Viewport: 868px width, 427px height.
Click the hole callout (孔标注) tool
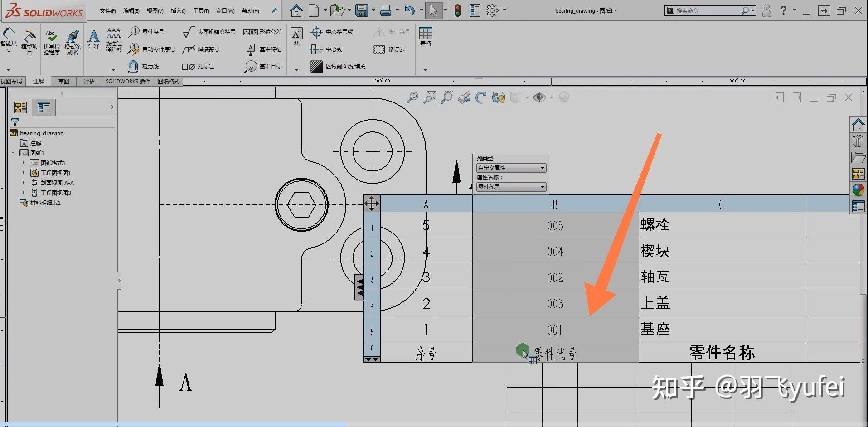click(198, 66)
